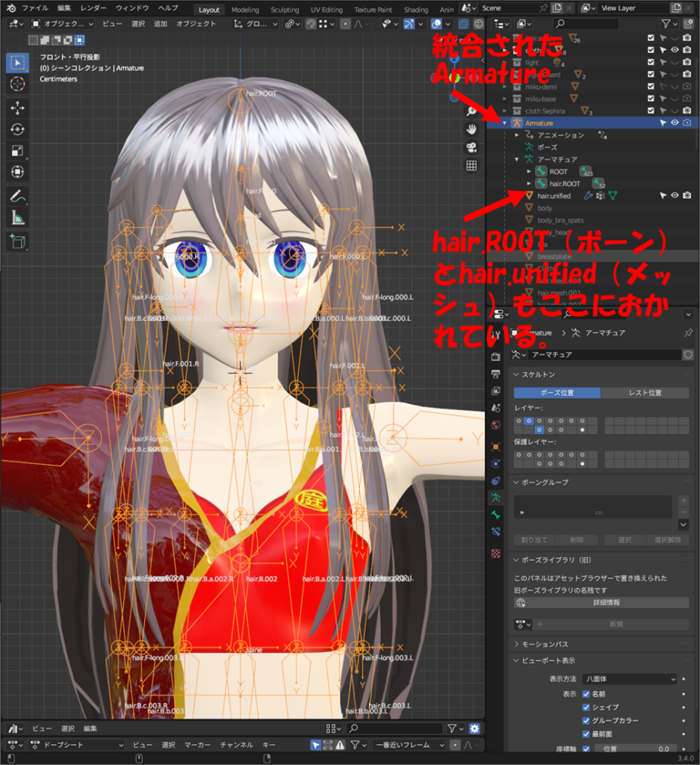The height and width of the screenshot is (765, 700).
Task: Switch to the UV Editing workspace tab
Action: pyautogui.click(x=326, y=9)
